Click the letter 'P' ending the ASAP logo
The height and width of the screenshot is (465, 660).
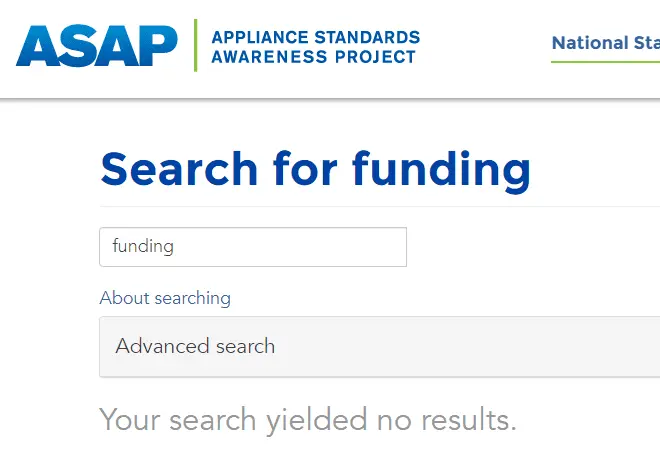click(x=157, y=45)
